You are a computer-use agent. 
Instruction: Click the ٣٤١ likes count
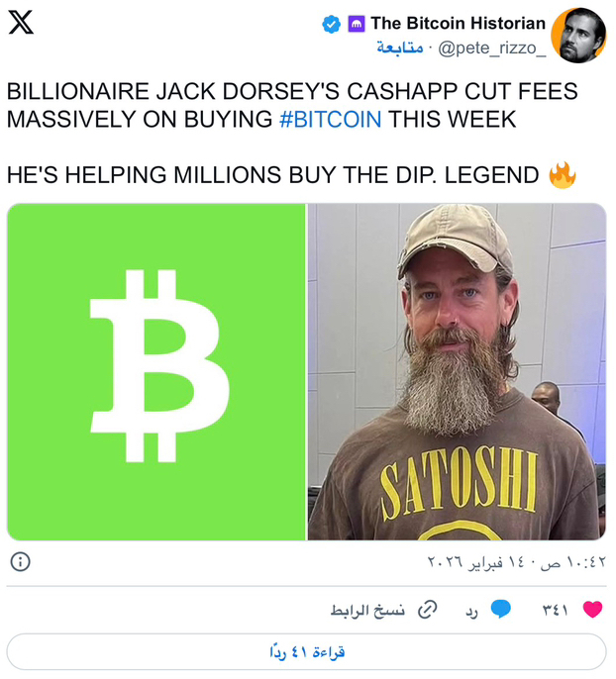tap(555, 610)
